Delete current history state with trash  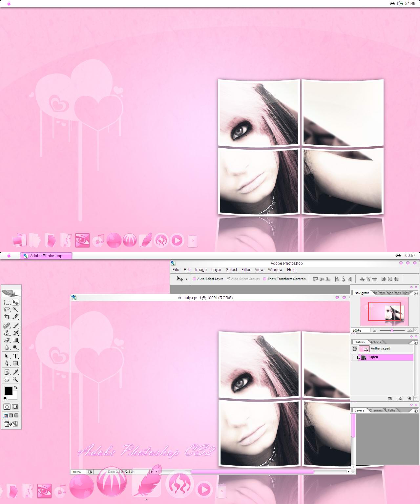pos(409,398)
